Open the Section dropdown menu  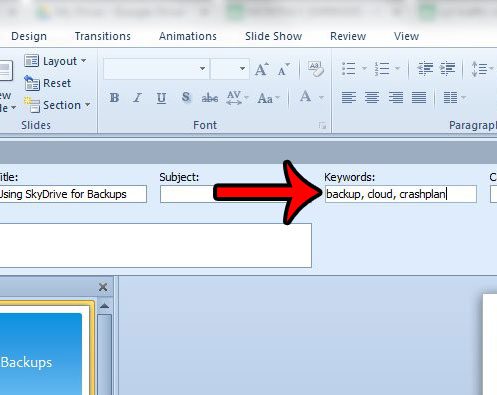tap(57, 105)
